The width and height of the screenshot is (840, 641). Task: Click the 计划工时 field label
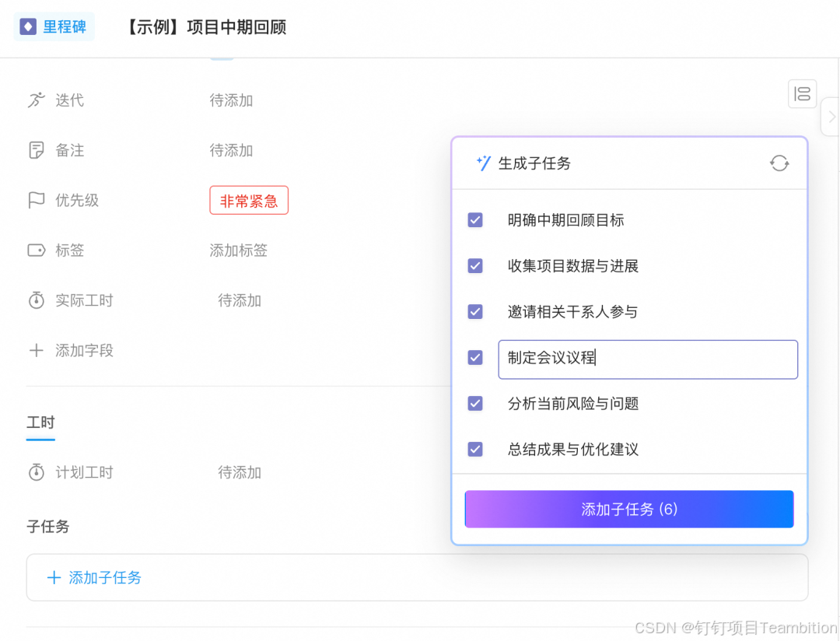[x=84, y=472]
